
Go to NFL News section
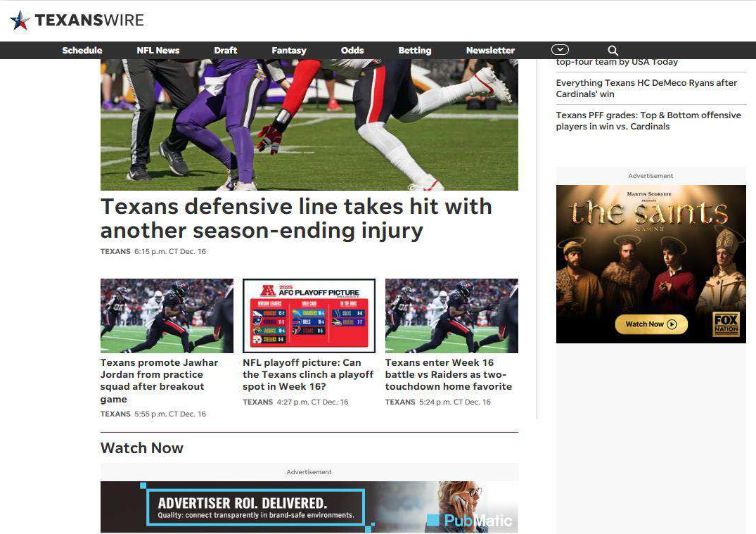pos(158,51)
